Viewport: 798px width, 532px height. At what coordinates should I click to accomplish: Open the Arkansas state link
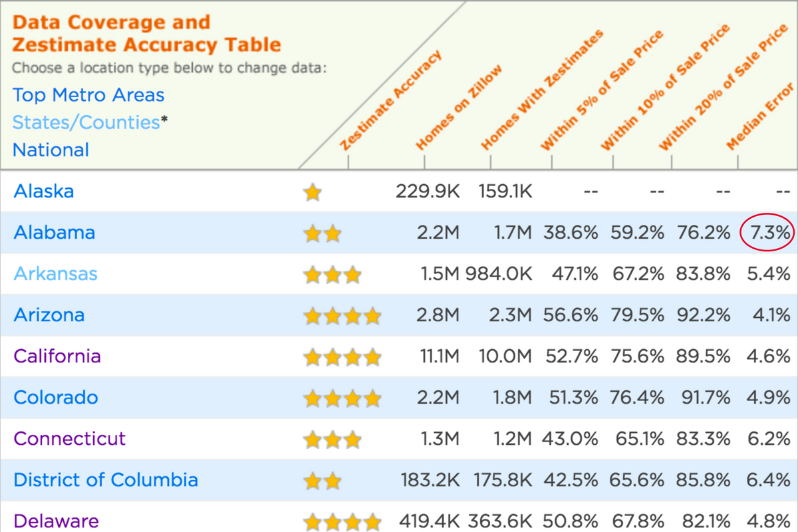coord(56,273)
